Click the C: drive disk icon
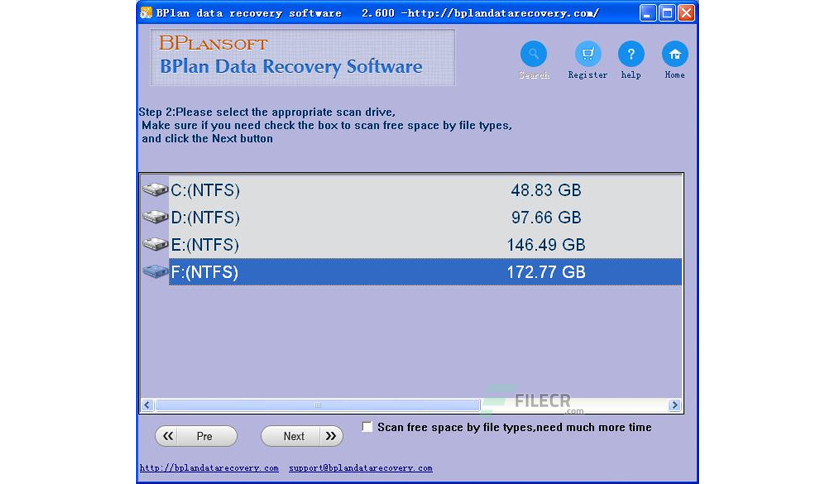 point(155,190)
